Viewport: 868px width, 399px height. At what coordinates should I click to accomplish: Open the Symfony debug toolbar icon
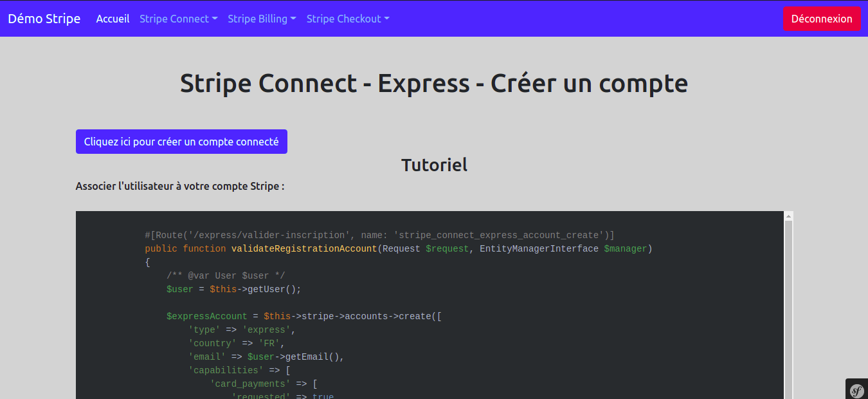tap(856, 389)
